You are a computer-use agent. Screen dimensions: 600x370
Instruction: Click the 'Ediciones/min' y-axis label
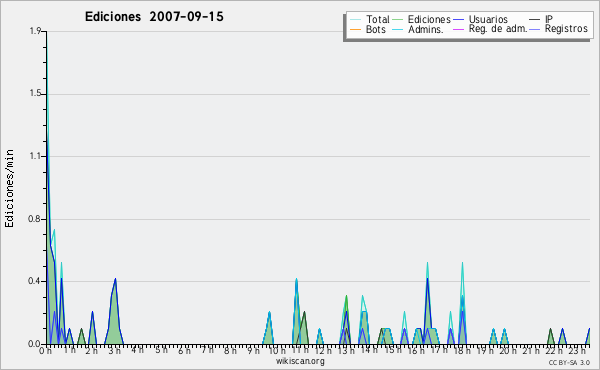(9, 188)
